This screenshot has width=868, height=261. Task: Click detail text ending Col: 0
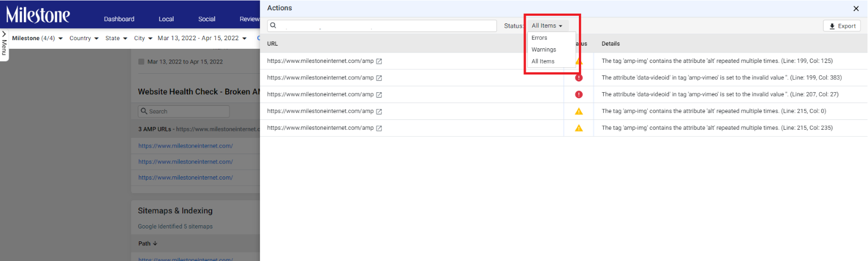coord(714,111)
